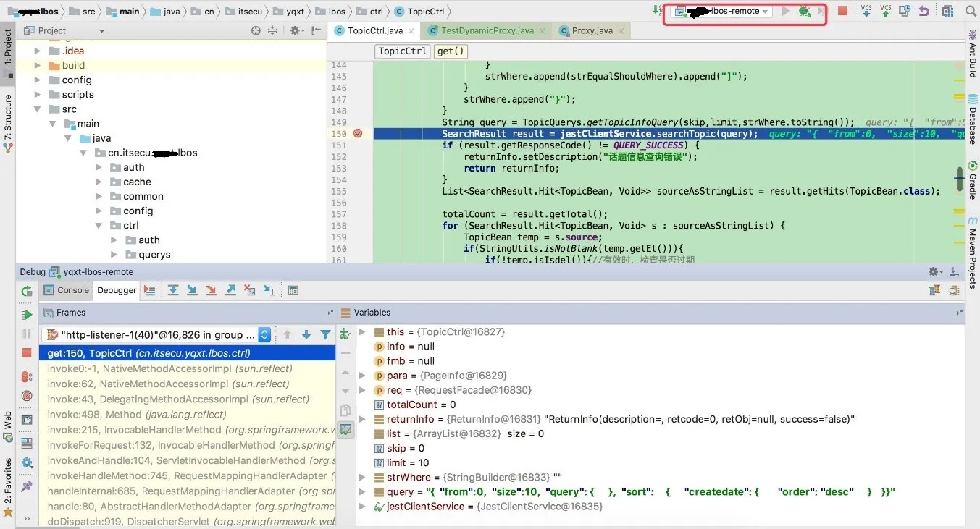
Task: Open the Project Structure icon
Action: [948, 11]
